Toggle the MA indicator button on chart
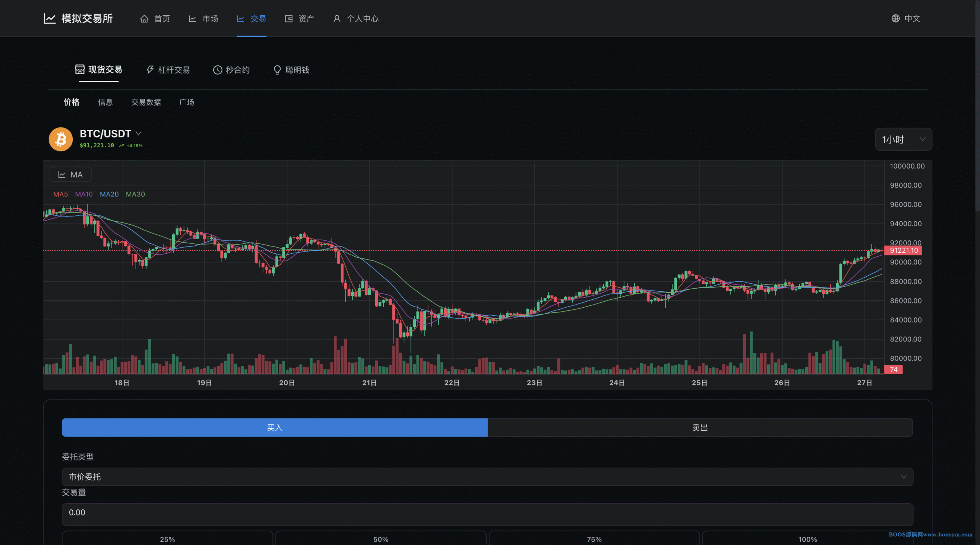The width and height of the screenshot is (980, 545). click(70, 175)
